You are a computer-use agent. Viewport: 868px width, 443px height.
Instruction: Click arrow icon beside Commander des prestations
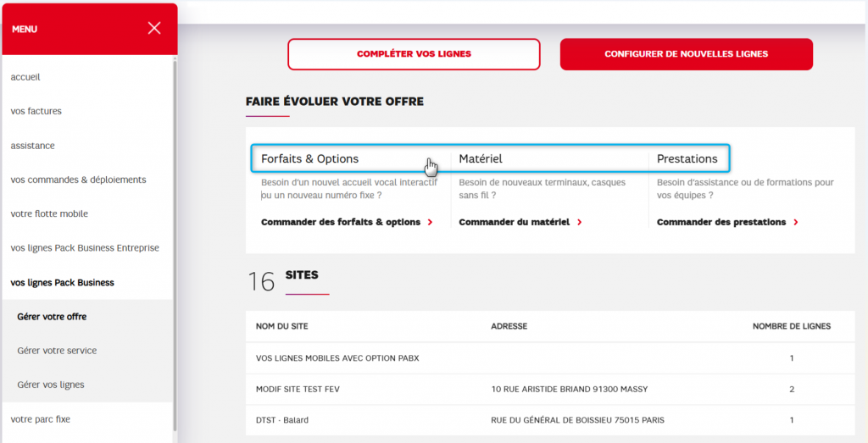pos(796,222)
